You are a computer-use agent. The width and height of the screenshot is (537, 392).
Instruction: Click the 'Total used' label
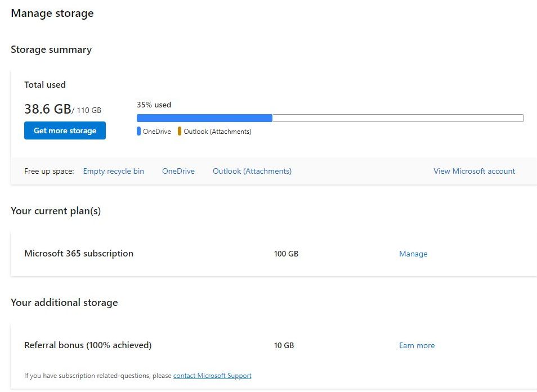(x=45, y=85)
